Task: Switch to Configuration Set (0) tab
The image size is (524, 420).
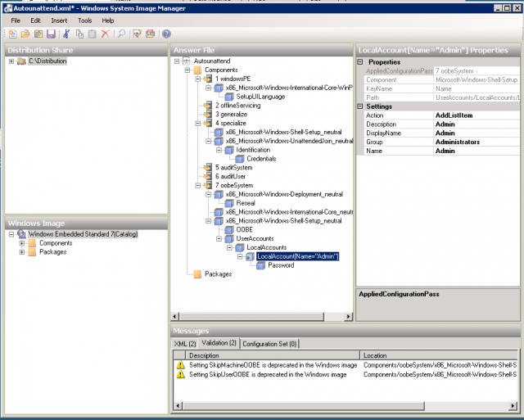Action: click(270, 343)
